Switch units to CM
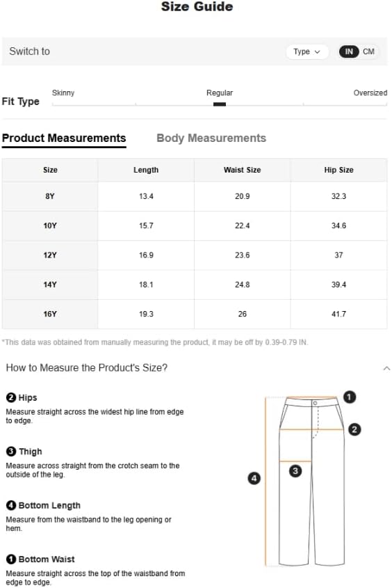The height and width of the screenshot is (588, 392). [x=368, y=51]
